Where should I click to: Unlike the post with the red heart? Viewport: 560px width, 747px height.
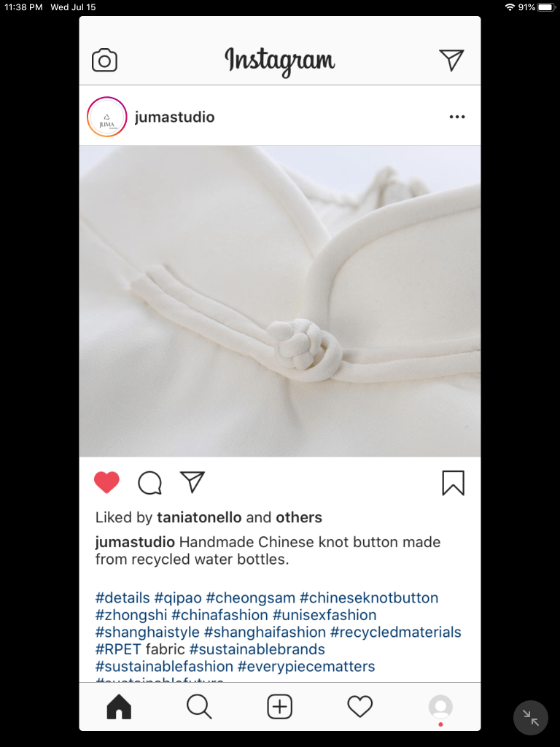106,482
